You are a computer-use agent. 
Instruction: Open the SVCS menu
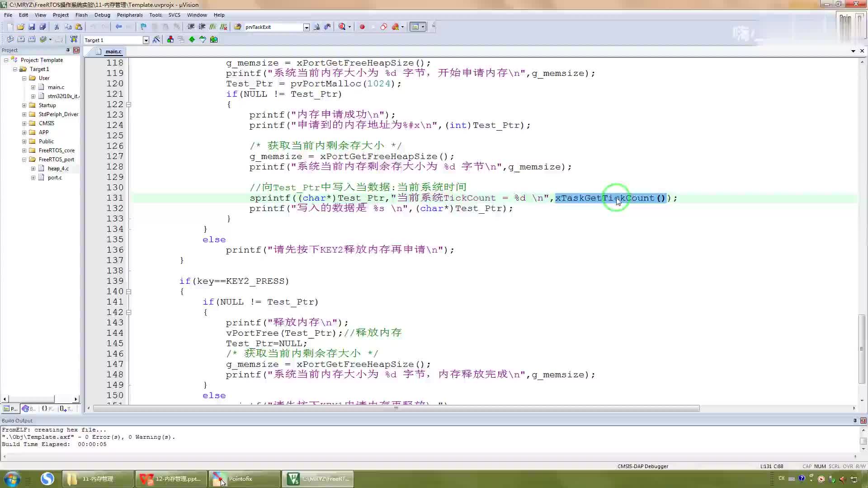(x=174, y=15)
